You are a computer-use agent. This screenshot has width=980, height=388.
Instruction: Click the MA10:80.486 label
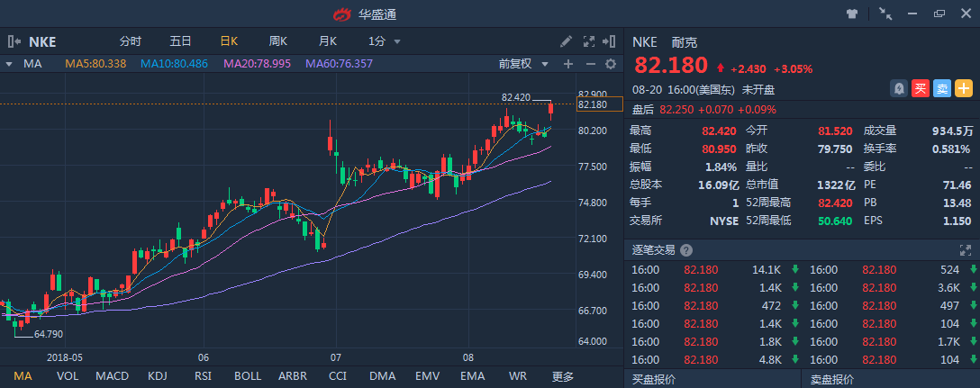175,64
